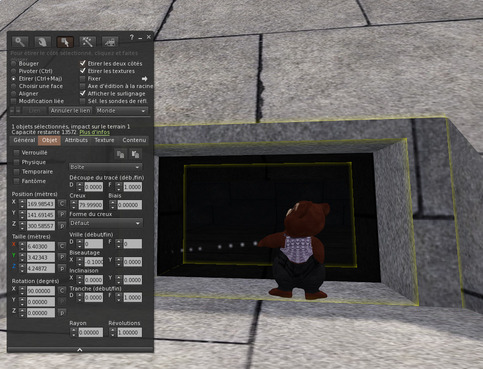Click the Biais value field
Screen dimensions: 483x369
tap(130, 205)
